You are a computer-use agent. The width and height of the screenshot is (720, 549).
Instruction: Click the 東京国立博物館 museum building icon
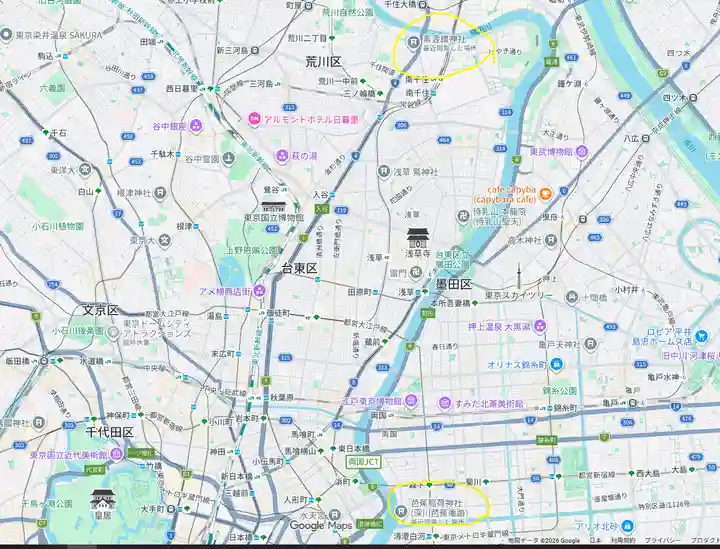274,206
